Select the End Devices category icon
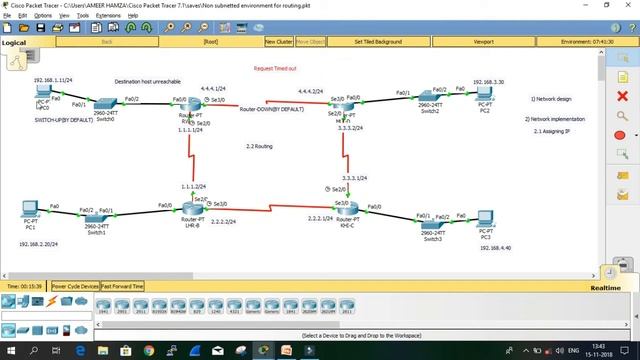 [23, 302]
